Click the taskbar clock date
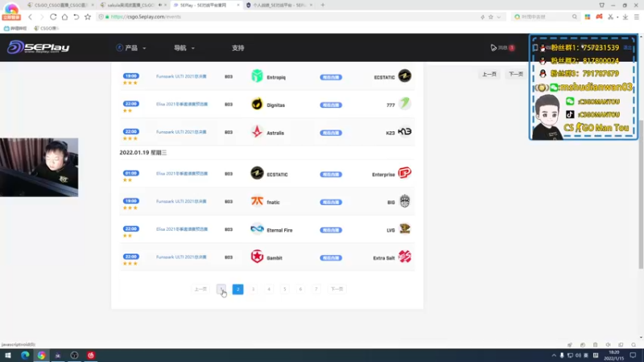Image resolution: width=644 pixels, height=362 pixels. tap(613, 358)
